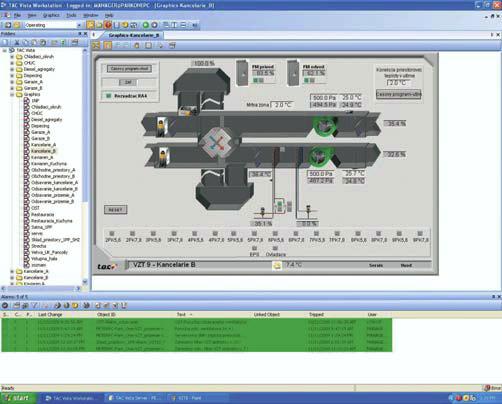
Task: Click the scissors cut icon in Folders toolbar
Action: point(17,42)
